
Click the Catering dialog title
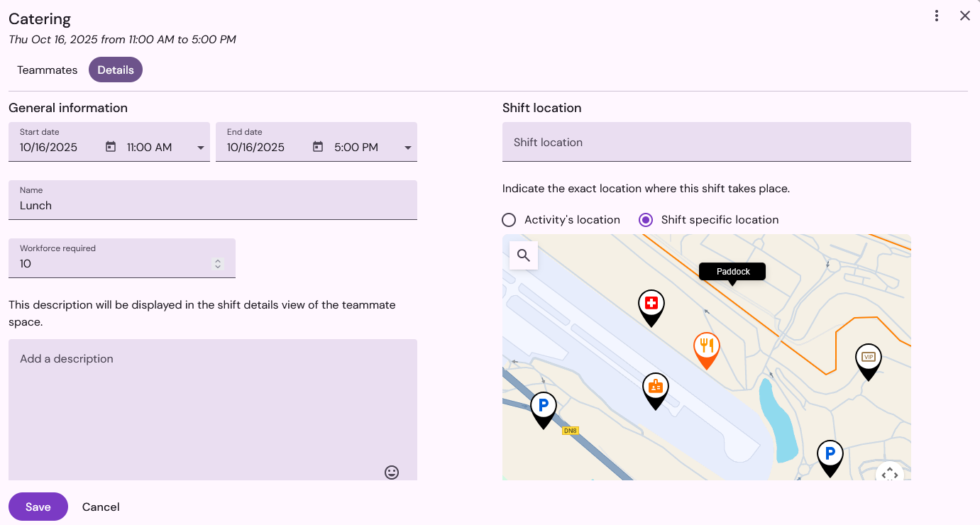[x=40, y=19]
